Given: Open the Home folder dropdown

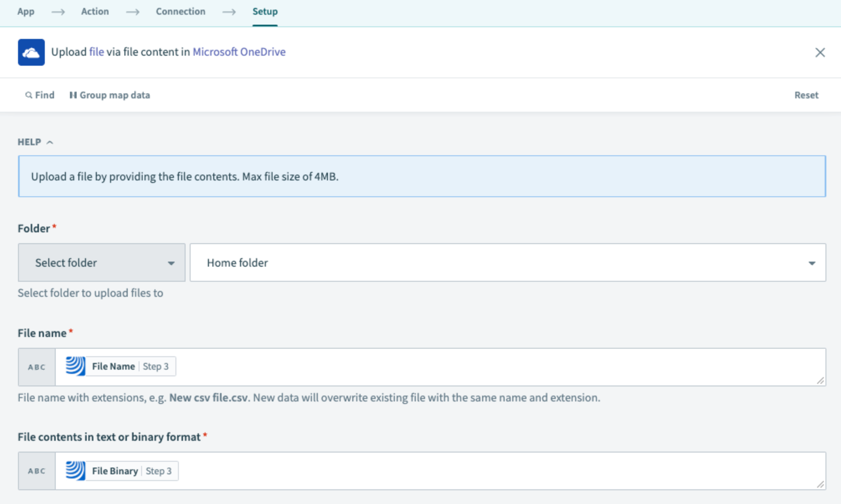Looking at the screenshot, I should click(508, 263).
